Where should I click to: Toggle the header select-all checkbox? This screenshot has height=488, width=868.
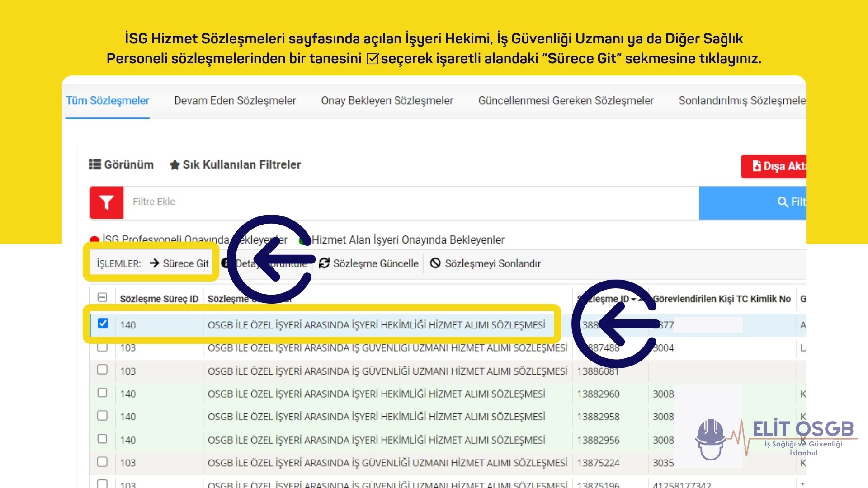coord(103,297)
